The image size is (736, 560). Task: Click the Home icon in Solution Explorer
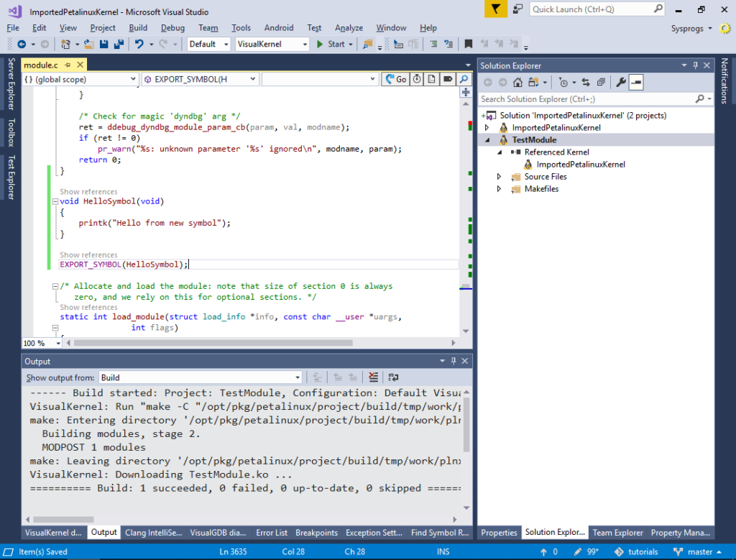(x=517, y=81)
